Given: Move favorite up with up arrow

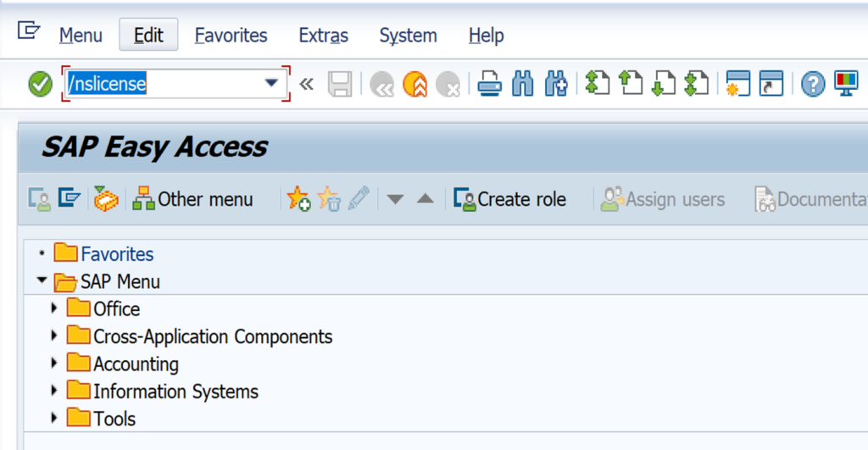Looking at the screenshot, I should click(x=426, y=198).
